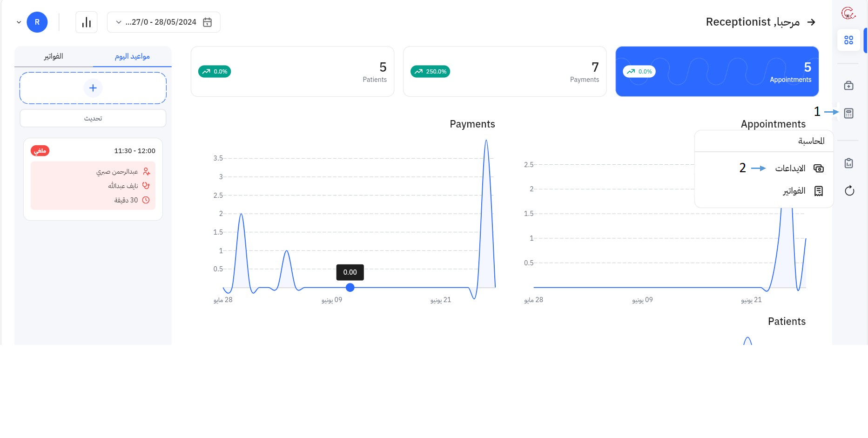
Task: Open the bar chart statistics button
Action: click(x=87, y=22)
